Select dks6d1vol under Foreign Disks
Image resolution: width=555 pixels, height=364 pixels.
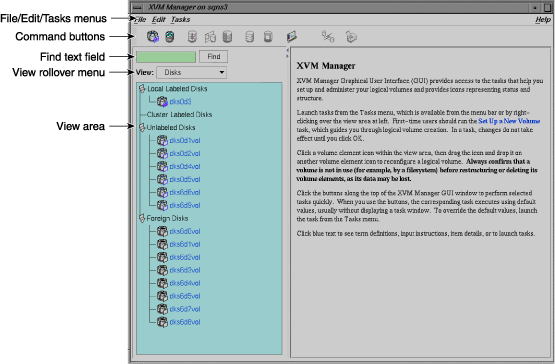tap(185, 244)
